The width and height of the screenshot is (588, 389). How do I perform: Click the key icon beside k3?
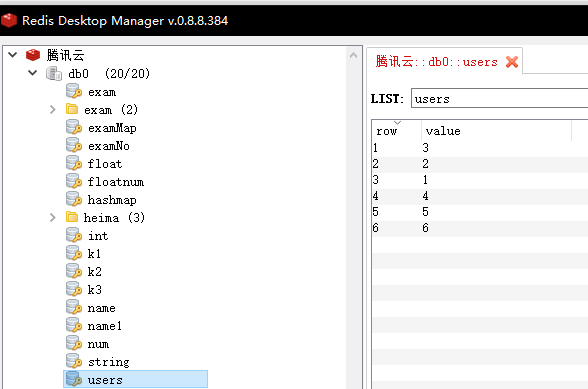74,289
